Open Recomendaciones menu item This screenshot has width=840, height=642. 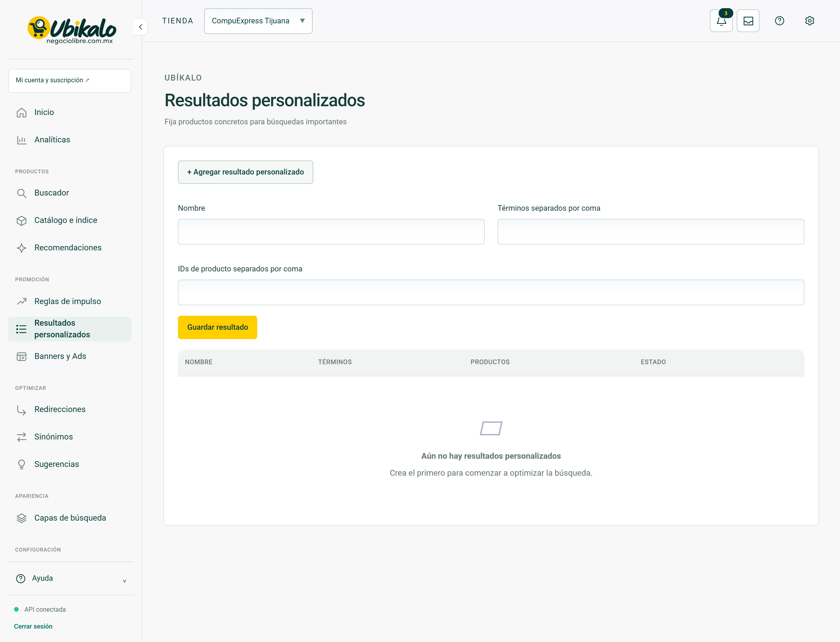69,248
